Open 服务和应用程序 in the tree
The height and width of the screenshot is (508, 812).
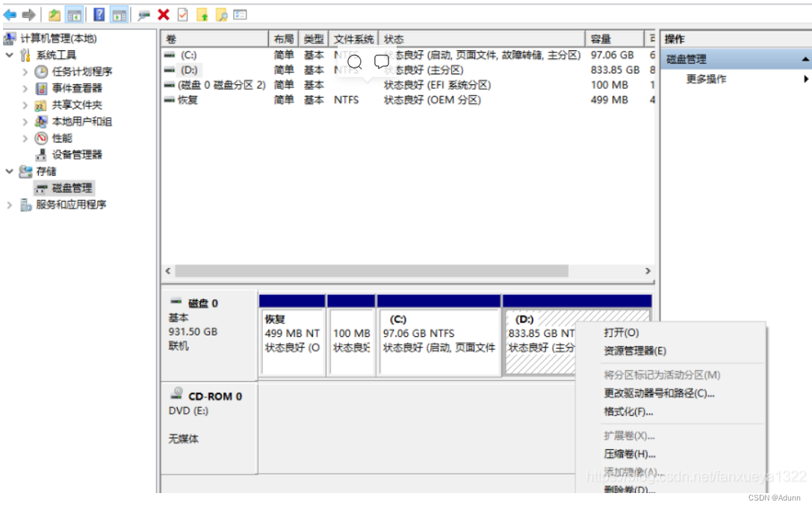coord(71,205)
